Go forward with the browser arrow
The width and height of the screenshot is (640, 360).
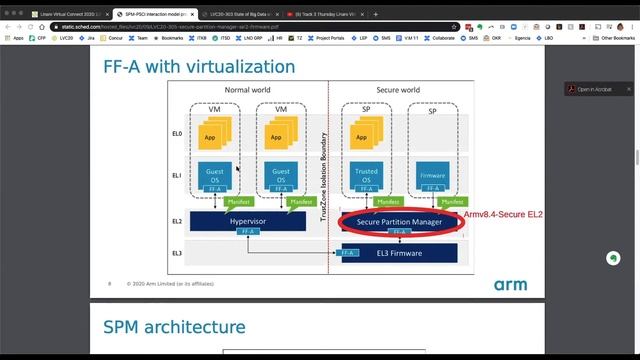click(x=19, y=27)
